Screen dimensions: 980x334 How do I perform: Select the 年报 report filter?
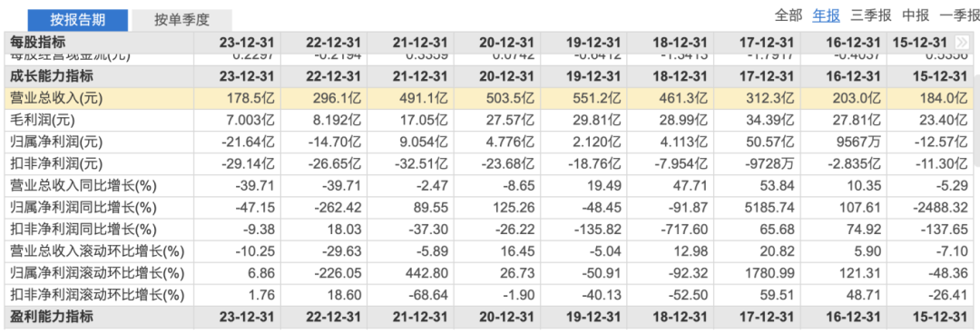[x=826, y=16]
